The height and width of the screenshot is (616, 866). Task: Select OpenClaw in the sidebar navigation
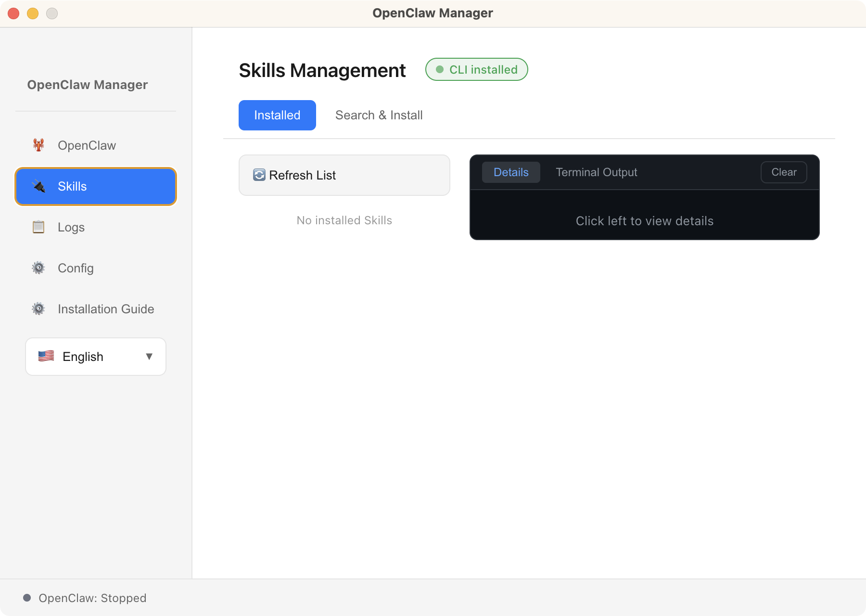coord(87,145)
